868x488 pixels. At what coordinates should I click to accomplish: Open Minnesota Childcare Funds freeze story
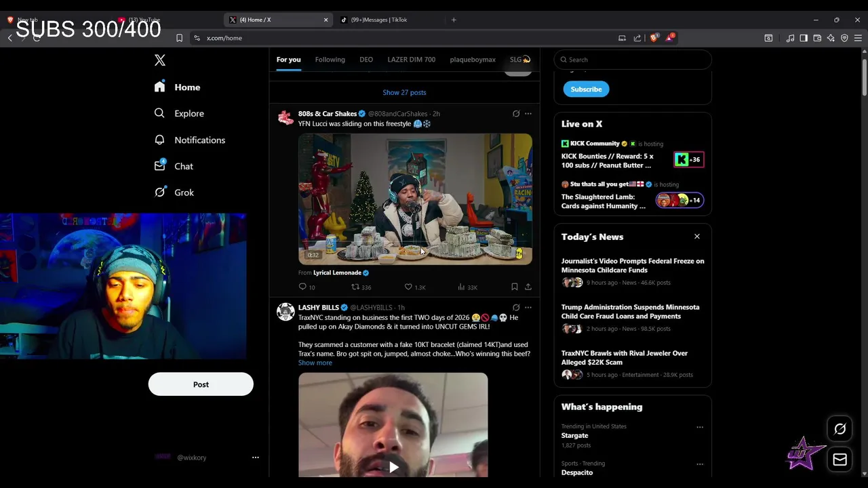coord(633,266)
